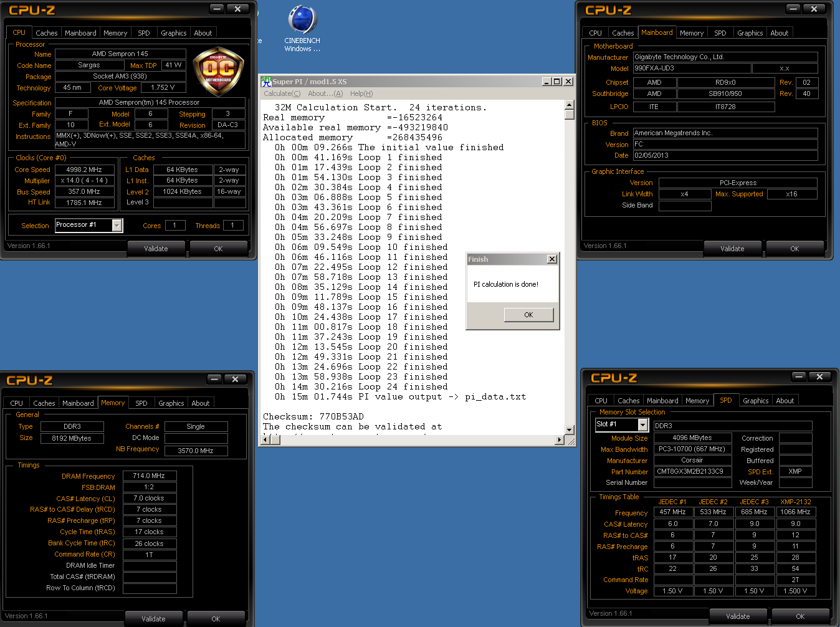Click OK in bottom-right SPD window

pyautogui.click(x=800, y=616)
